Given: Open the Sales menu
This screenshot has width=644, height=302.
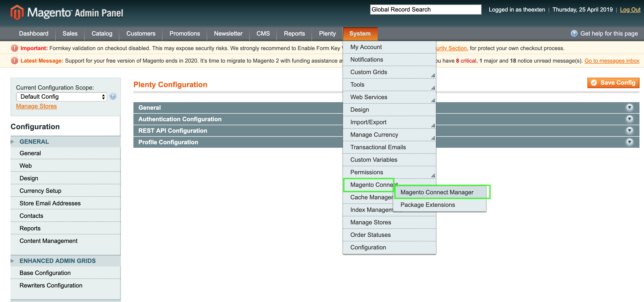Looking at the screenshot, I should 70,34.
